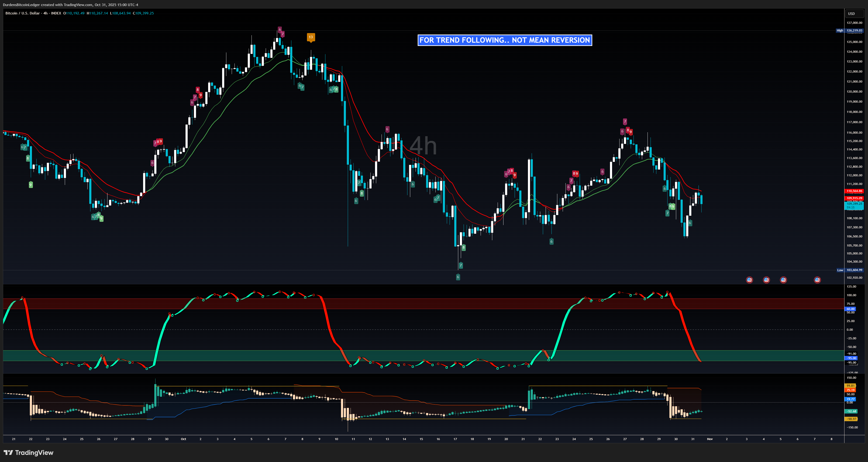Click the third US economic event flag icon
This screenshot has height=462, width=868.
pyautogui.click(x=783, y=280)
